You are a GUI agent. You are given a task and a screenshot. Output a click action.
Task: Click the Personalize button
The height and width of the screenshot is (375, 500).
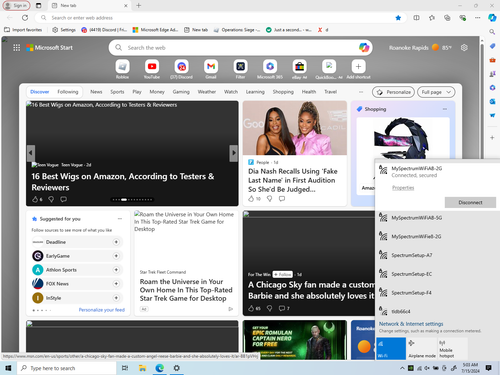[x=393, y=92]
